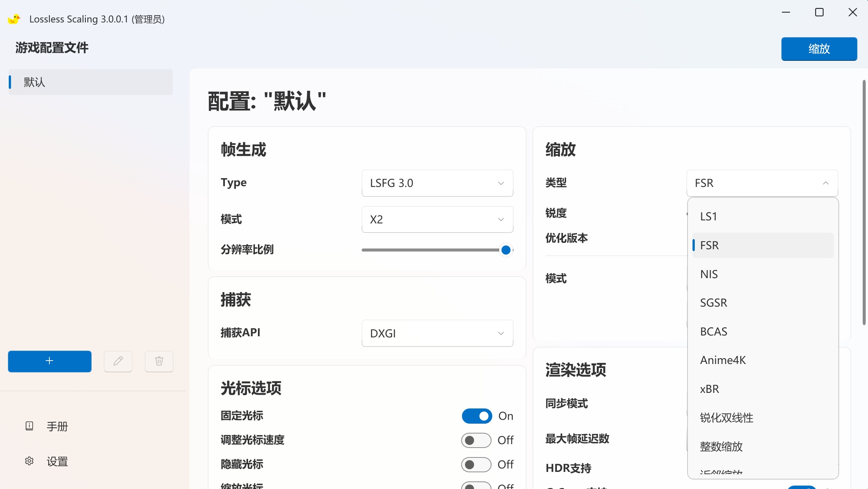Click the 优化版本 label
Image resolution: width=868 pixels, height=489 pixels.
coord(567,238)
